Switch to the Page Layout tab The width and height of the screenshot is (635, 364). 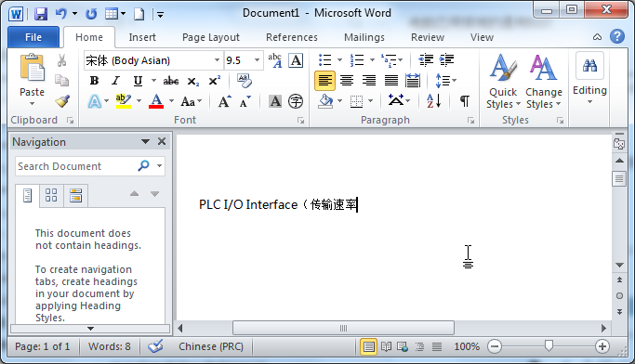[x=211, y=37]
